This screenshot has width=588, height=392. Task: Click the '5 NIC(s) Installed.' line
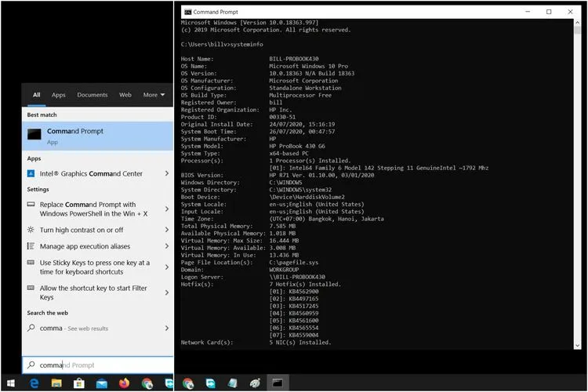click(x=300, y=343)
